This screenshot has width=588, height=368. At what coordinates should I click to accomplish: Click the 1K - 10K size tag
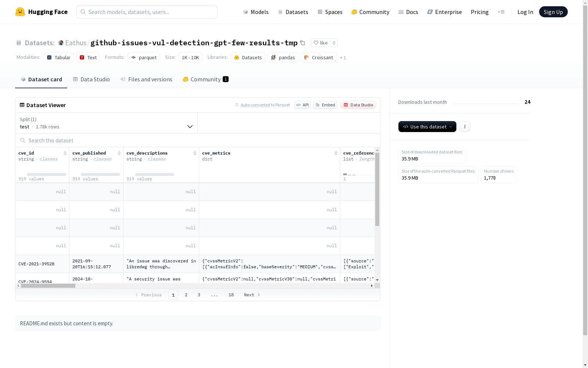190,57
